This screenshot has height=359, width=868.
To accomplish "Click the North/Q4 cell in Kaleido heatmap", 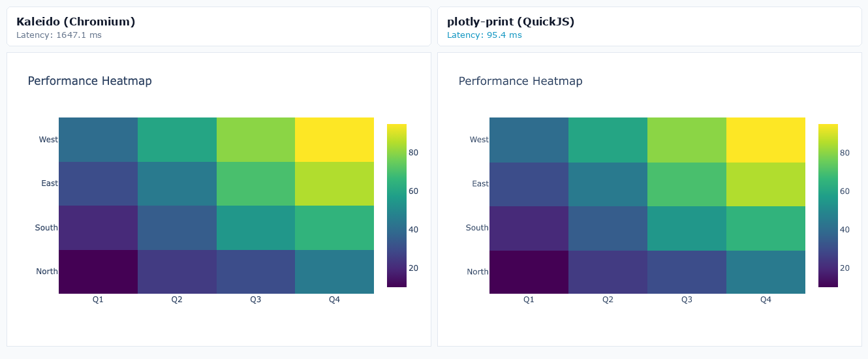I will (334, 272).
